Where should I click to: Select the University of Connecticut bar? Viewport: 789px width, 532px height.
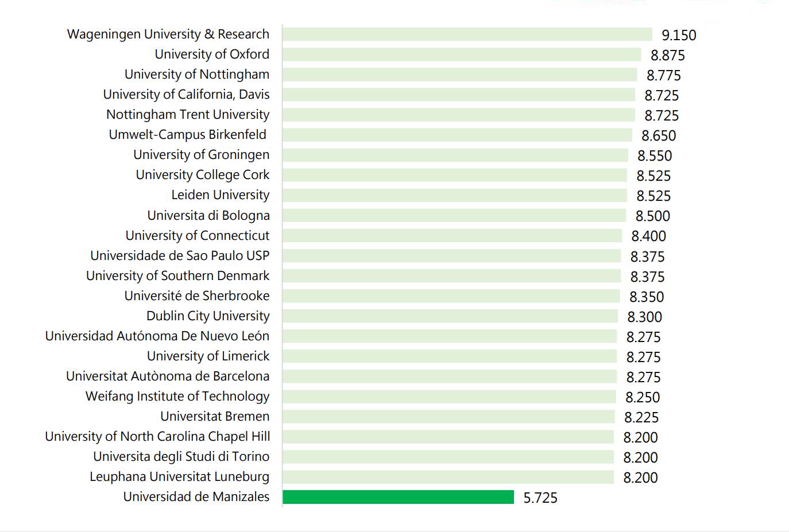452,236
